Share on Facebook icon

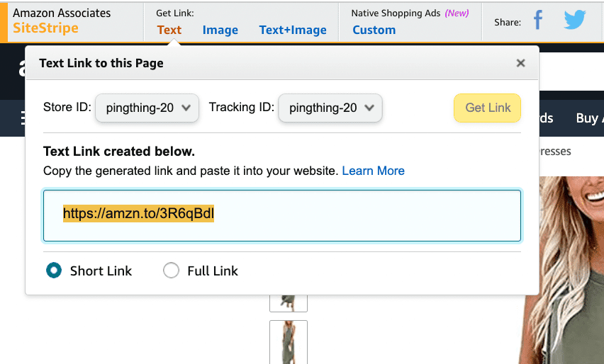[538, 20]
